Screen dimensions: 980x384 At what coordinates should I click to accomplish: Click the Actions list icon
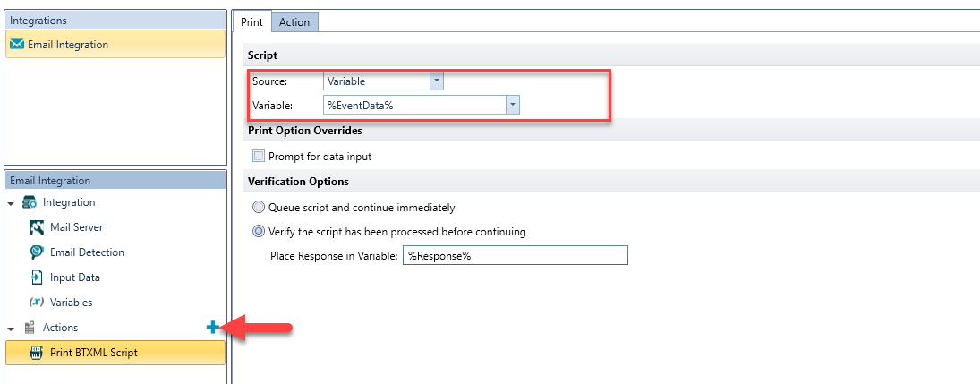pos(30,328)
